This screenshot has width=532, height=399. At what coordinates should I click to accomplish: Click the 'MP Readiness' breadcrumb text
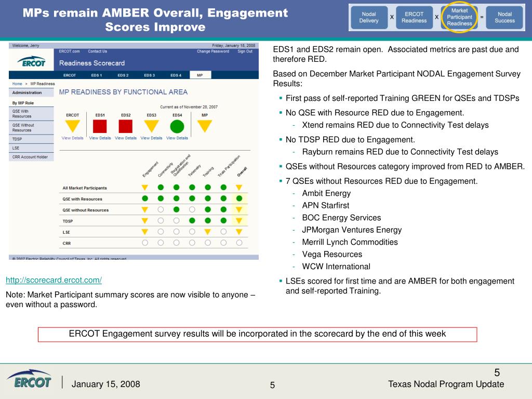click(43, 84)
